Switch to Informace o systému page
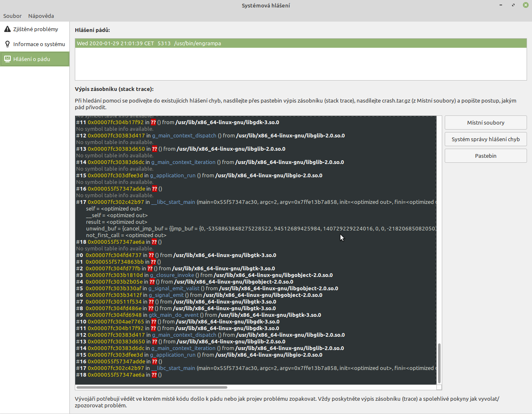This screenshot has width=532, height=414. pyautogui.click(x=39, y=44)
